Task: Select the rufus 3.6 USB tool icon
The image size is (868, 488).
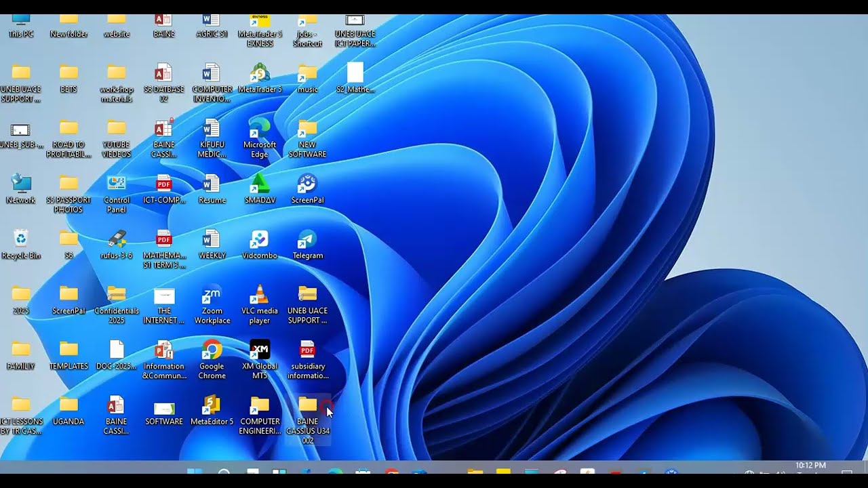Action: pyautogui.click(x=117, y=245)
